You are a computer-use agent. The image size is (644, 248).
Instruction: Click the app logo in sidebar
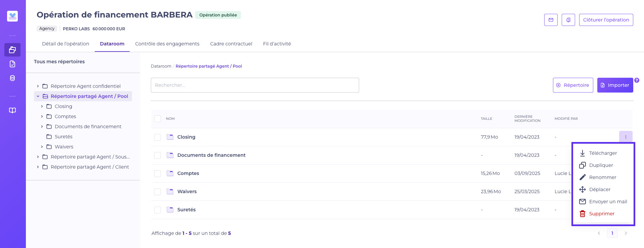point(12,16)
